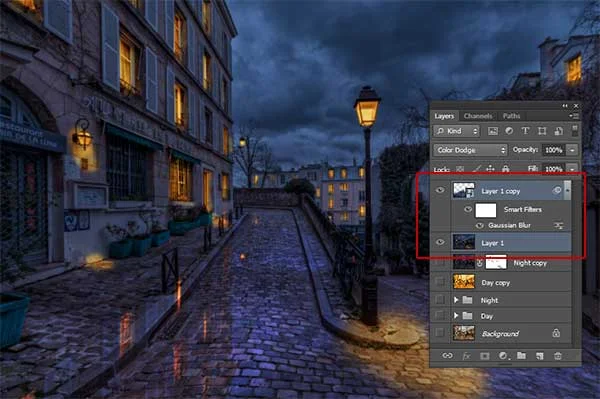Open the Layers panel flyout menu
This screenshot has width=600, height=399.
[x=574, y=116]
